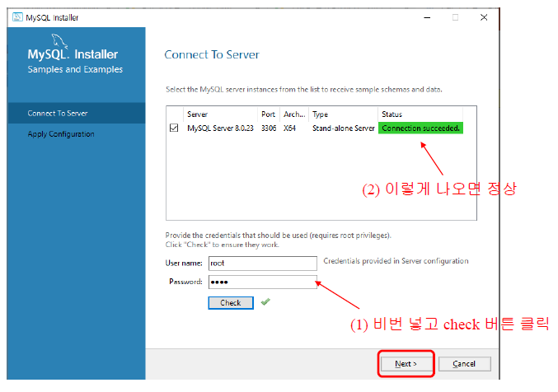Click the Connection succeeded. status cell
Image resolution: width=558 pixels, height=392 pixels.
pyautogui.click(x=420, y=128)
